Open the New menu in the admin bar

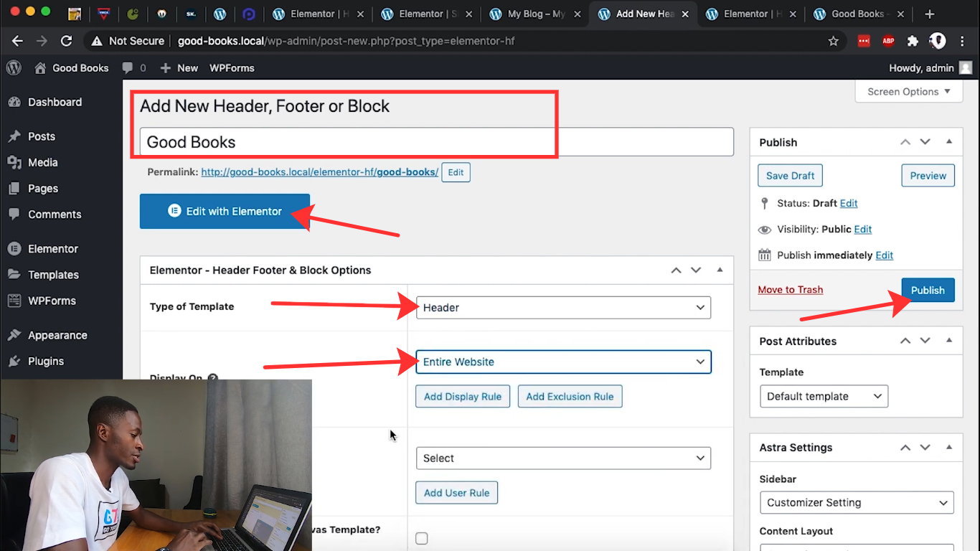pos(179,67)
